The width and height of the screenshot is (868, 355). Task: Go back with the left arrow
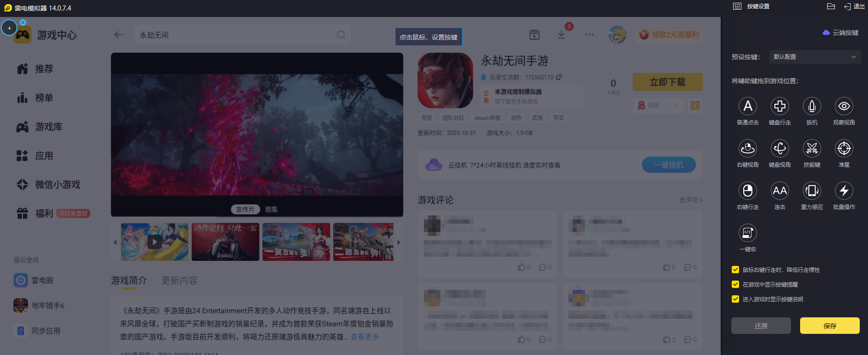(x=119, y=35)
